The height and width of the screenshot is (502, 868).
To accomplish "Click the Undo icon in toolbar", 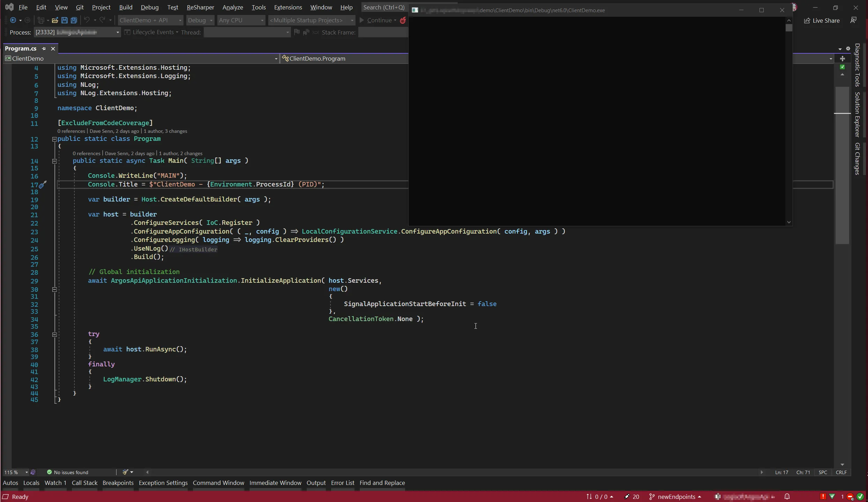I will [x=87, y=20].
